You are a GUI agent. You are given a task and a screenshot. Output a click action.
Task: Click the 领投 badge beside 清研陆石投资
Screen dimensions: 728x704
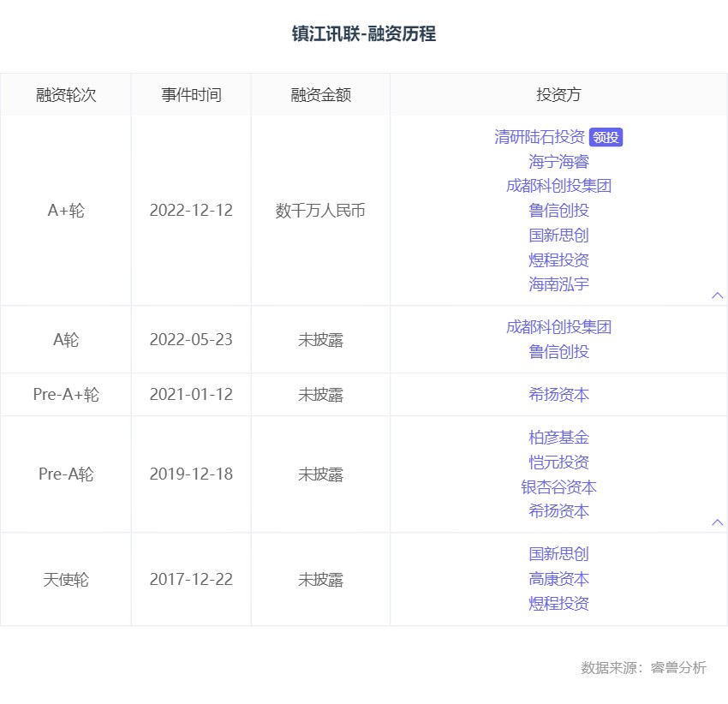tap(606, 137)
